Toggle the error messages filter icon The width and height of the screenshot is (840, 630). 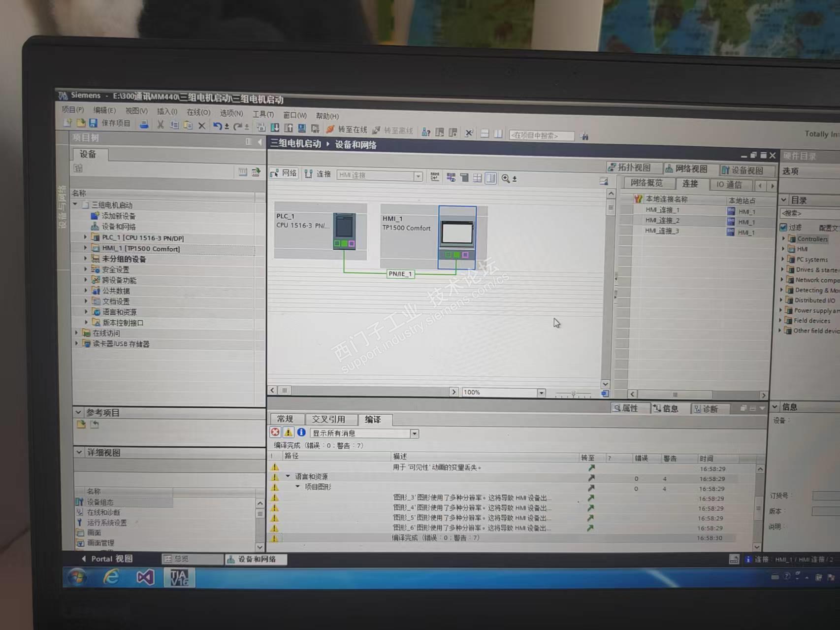pyautogui.click(x=275, y=432)
